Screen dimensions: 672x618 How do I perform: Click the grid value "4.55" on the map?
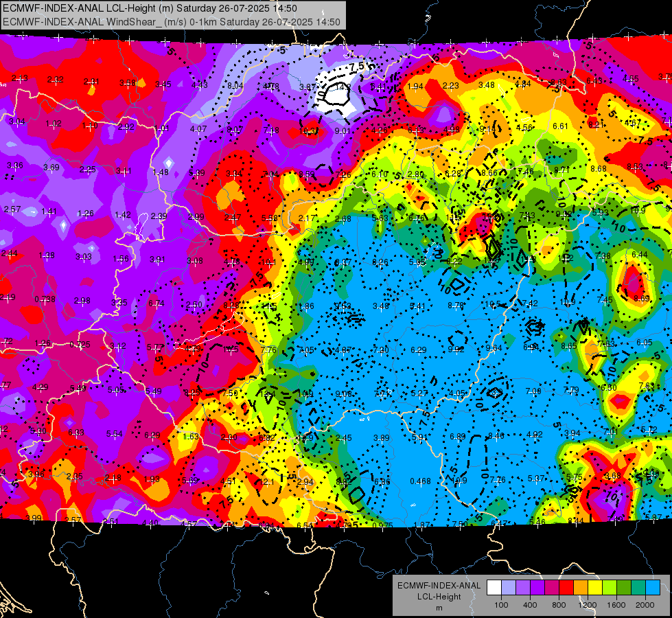pos(631,78)
